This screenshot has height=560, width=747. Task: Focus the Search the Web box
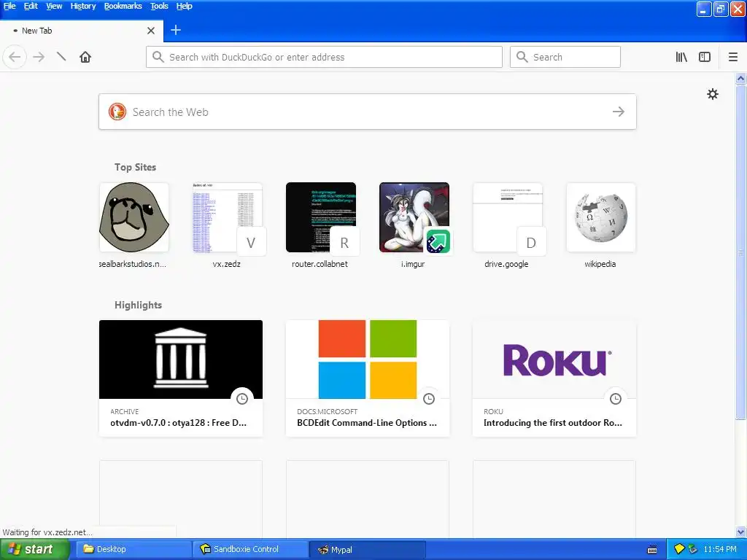(x=368, y=112)
